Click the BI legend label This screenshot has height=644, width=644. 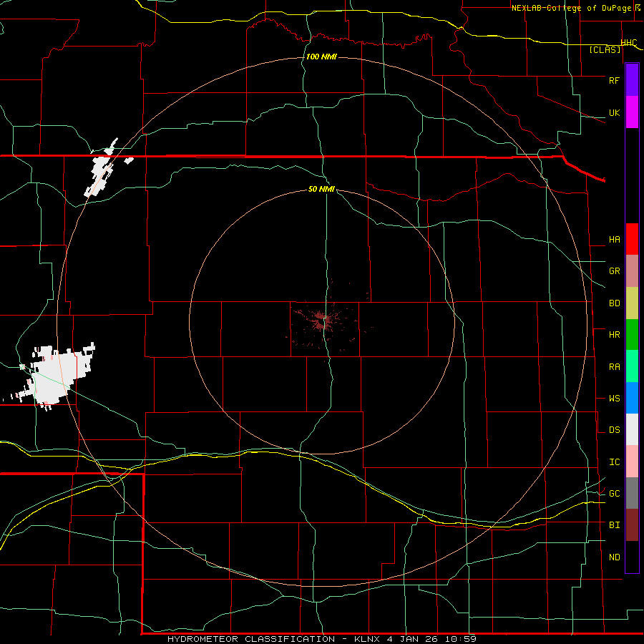[615, 525]
